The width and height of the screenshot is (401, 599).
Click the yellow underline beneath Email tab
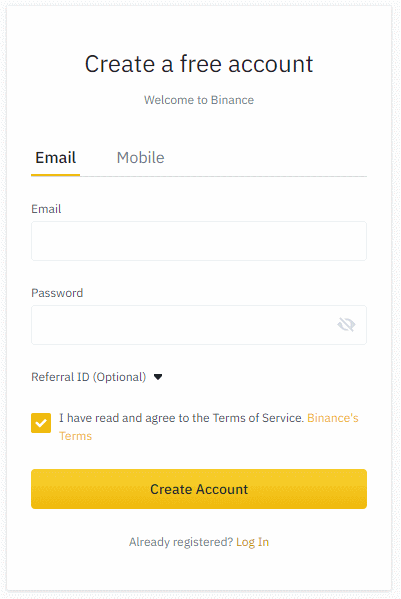point(55,175)
